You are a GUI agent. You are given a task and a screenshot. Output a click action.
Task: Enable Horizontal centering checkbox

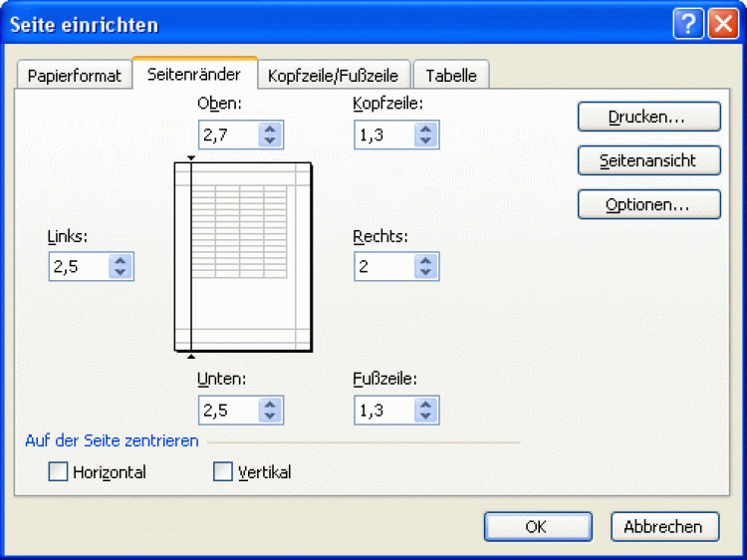click(x=59, y=472)
